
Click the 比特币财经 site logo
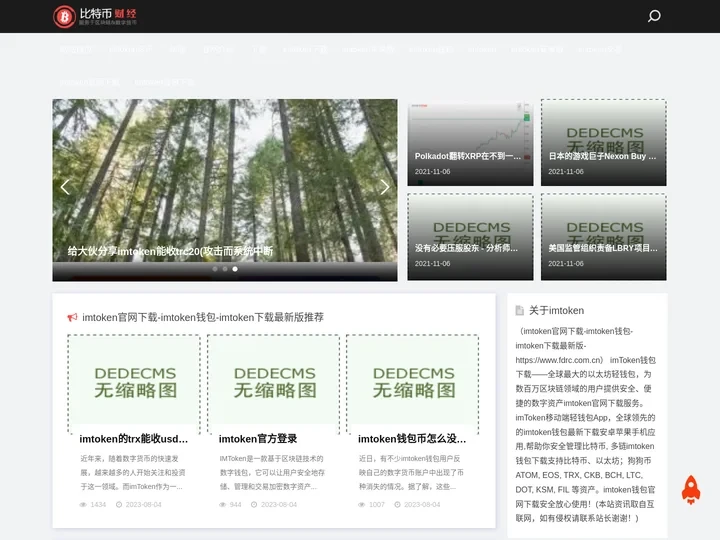95,17
